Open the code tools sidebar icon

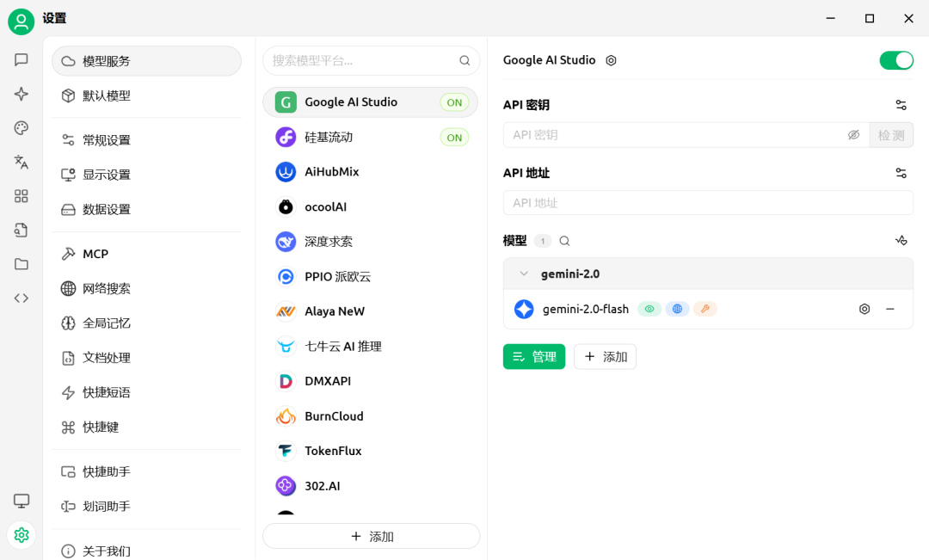(22, 298)
